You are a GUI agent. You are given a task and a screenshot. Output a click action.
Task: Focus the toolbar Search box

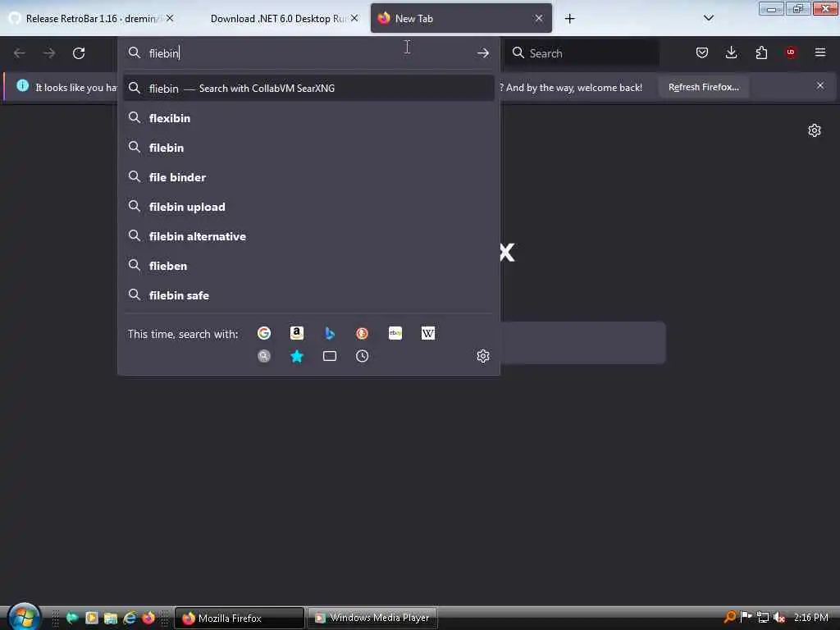[582, 53]
